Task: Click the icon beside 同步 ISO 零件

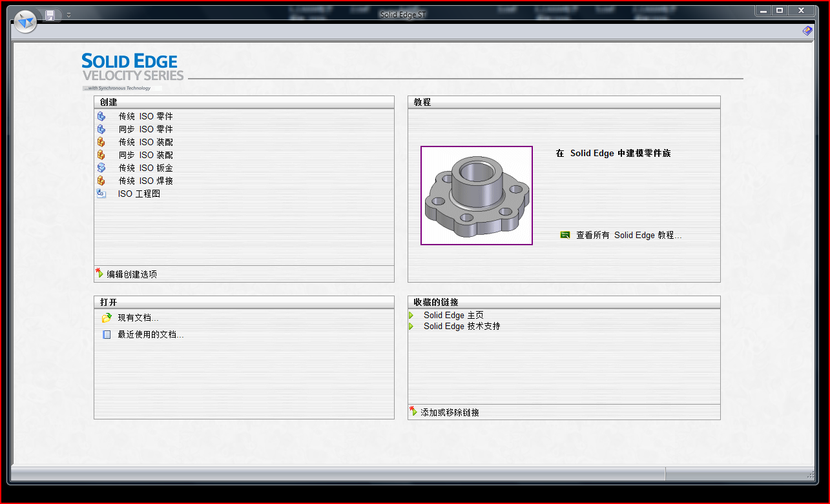Action: coord(101,129)
